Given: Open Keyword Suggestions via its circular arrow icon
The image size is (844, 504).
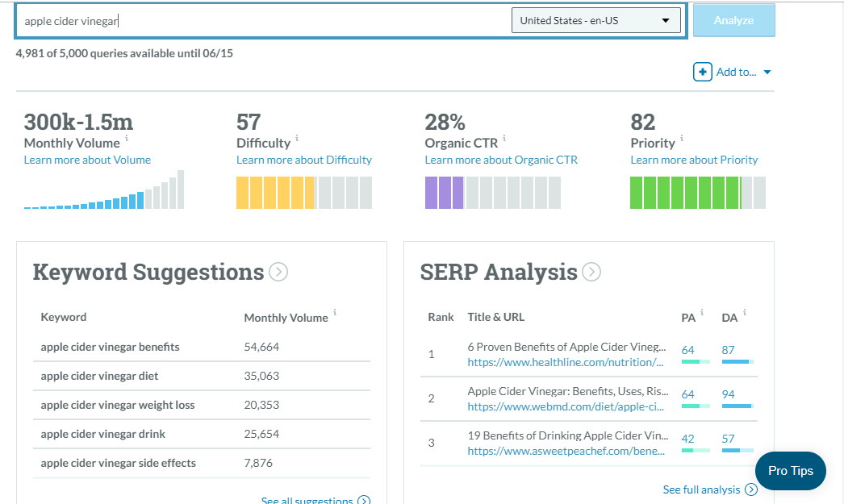Looking at the screenshot, I should tap(278, 272).
